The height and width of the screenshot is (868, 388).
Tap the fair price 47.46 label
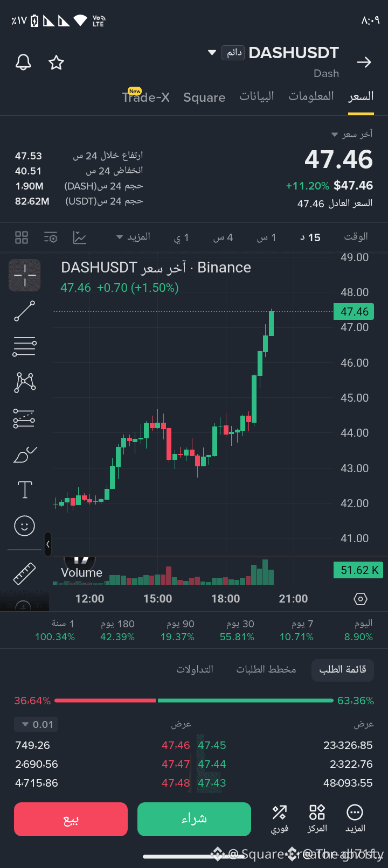[335, 204]
